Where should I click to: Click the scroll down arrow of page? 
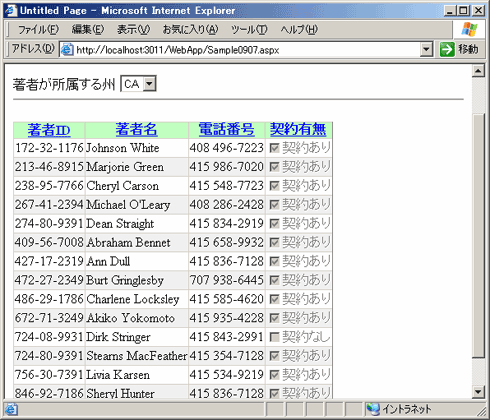pos(478,392)
